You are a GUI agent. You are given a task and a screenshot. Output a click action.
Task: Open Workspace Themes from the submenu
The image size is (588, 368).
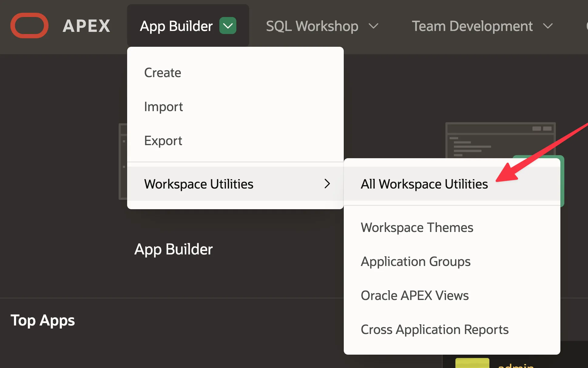tap(417, 228)
